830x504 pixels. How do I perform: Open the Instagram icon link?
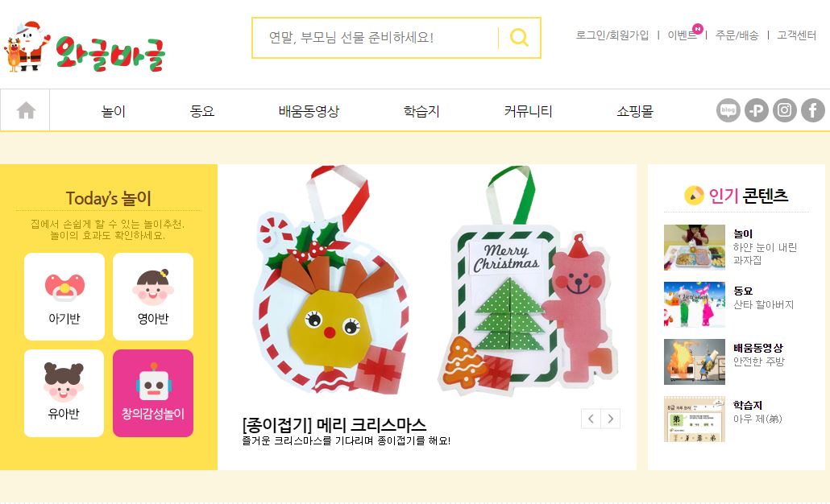785,110
